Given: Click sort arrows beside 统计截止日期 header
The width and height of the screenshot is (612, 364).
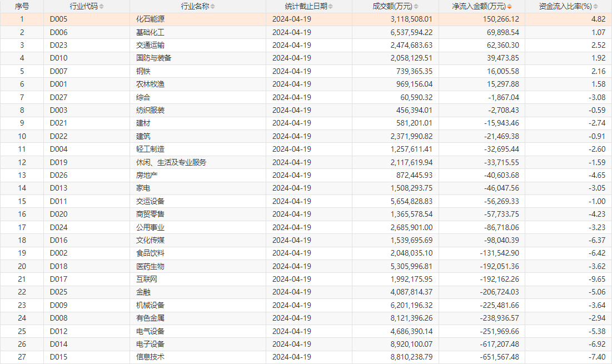Looking at the screenshot, I should click(331, 6).
